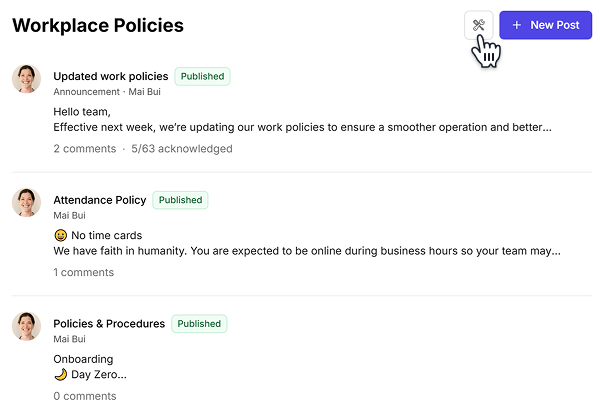
Task: Click Published badge on Updated work policies
Action: click(202, 76)
